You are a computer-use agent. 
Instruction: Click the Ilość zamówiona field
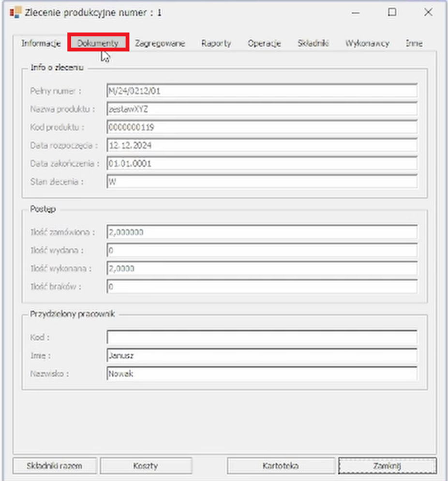coord(261,232)
